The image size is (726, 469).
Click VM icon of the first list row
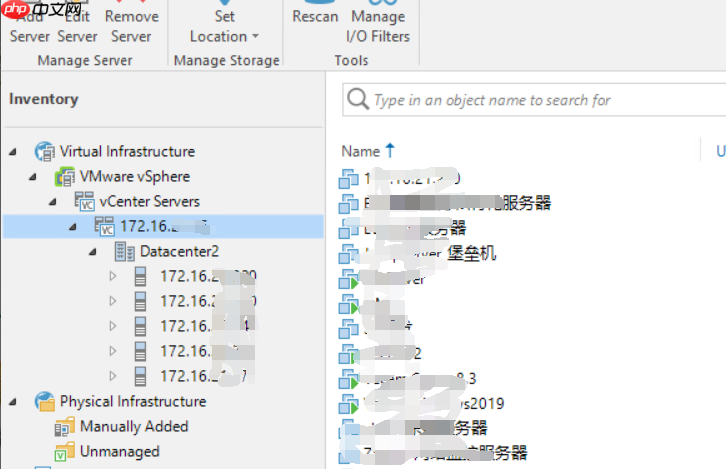pos(349,179)
